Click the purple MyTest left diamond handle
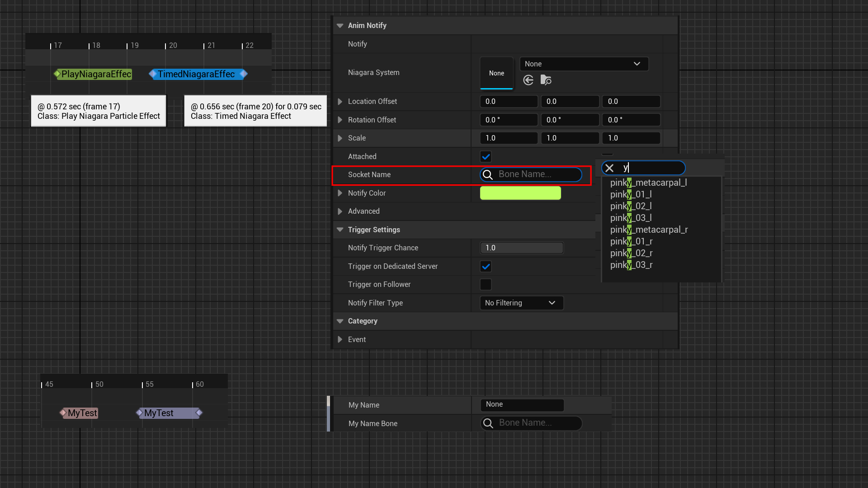The width and height of the screenshot is (868, 488). pyautogui.click(x=140, y=413)
